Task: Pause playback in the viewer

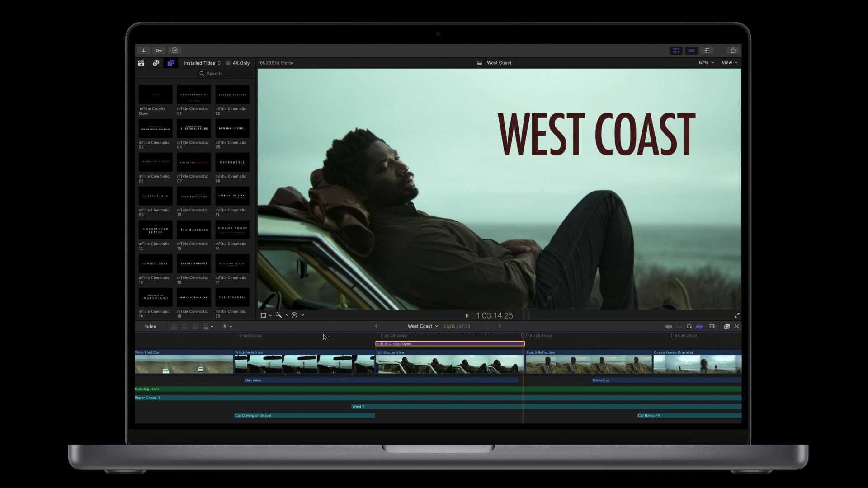Action: tap(467, 315)
